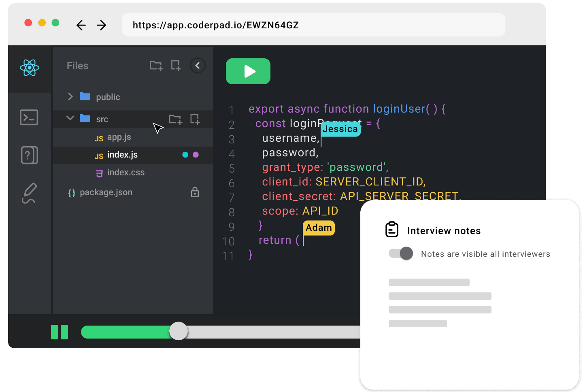Collapse the src folder
583x392 pixels.
tap(70, 118)
